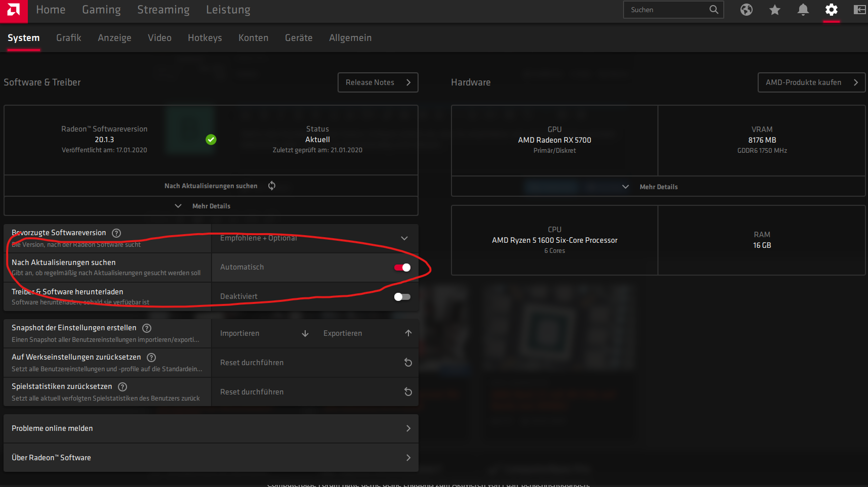Viewport: 868px width, 487px height.
Task: Switch to the Konten tab
Action: pyautogui.click(x=254, y=38)
